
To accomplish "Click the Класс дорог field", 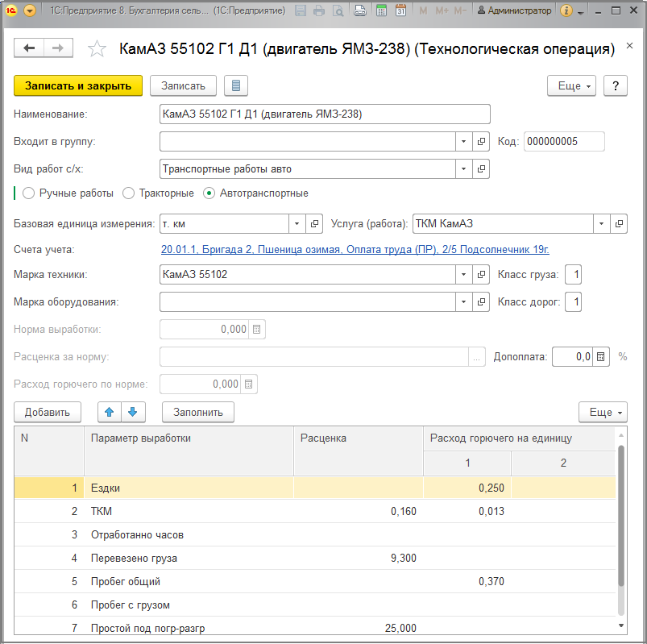I will coord(573,301).
